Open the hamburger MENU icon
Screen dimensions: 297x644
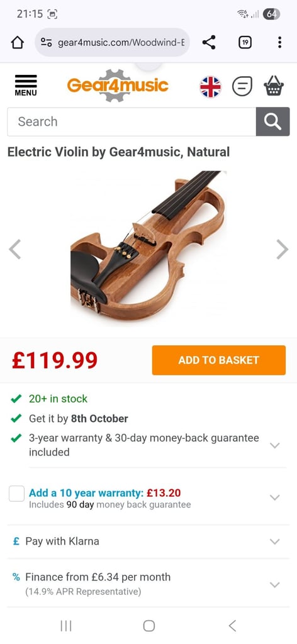tap(26, 86)
